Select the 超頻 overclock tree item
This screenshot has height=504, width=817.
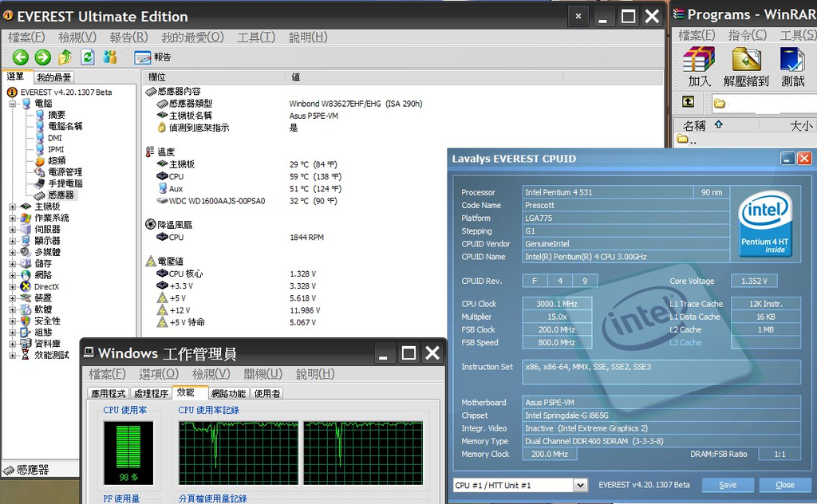(x=57, y=160)
